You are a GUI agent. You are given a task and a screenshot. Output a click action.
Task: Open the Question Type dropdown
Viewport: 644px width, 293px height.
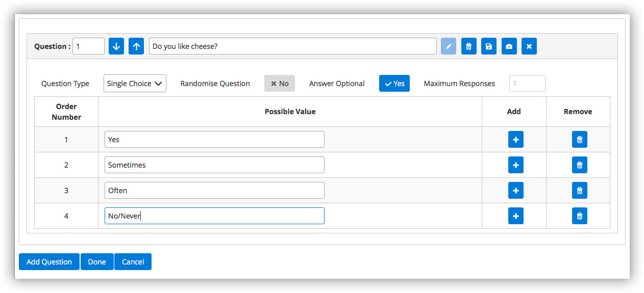coord(135,84)
